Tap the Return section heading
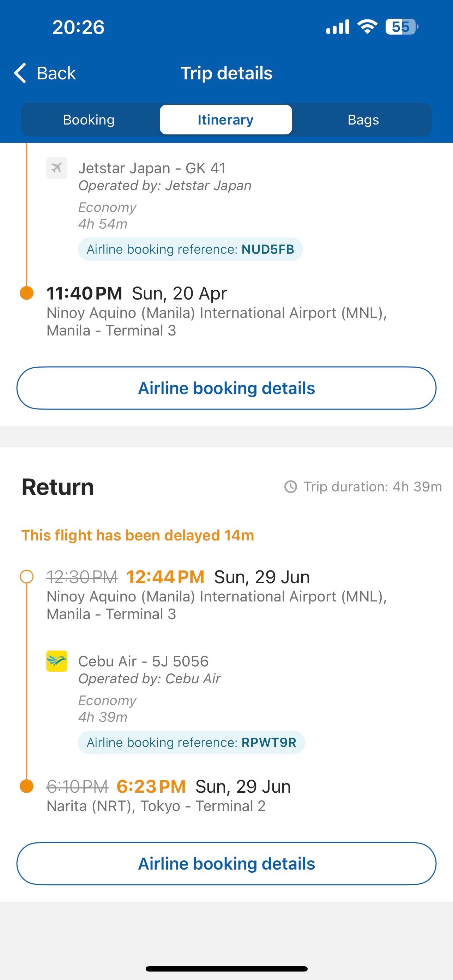This screenshot has width=453, height=980. [58, 487]
